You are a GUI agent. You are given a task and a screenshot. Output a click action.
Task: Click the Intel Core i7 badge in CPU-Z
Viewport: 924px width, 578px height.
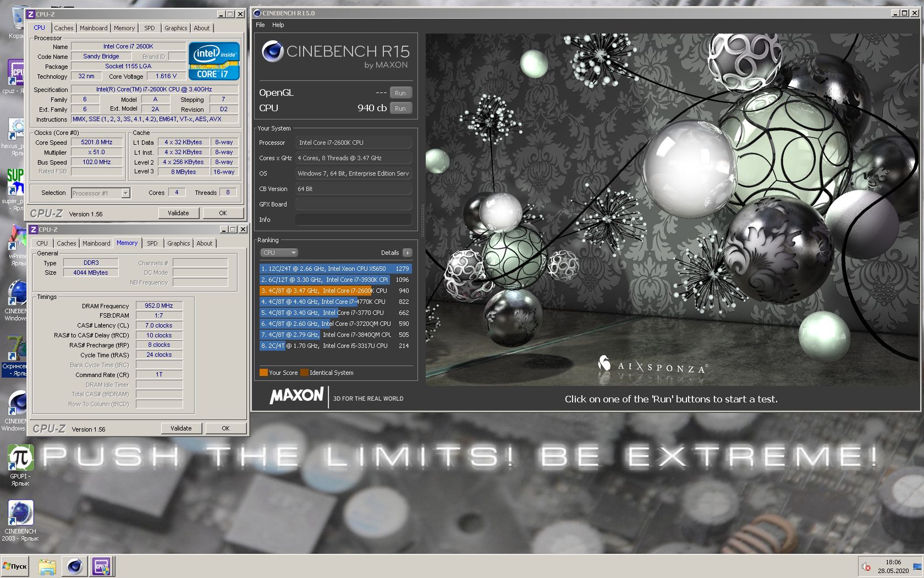214,61
